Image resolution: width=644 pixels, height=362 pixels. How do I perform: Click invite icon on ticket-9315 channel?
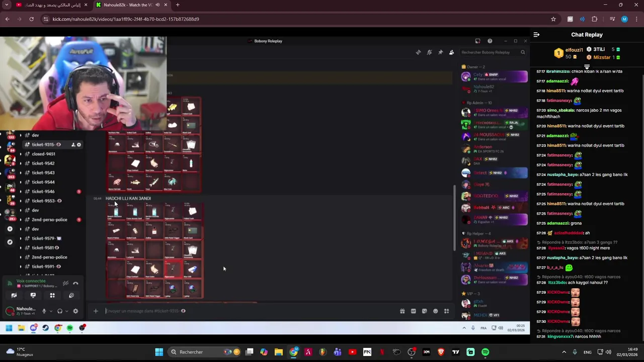pyautogui.click(x=73, y=145)
